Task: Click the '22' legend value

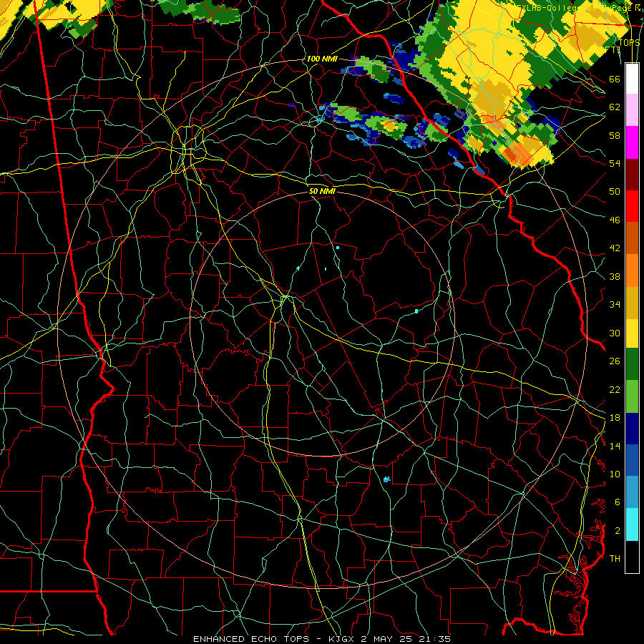Action: [x=615, y=389]
